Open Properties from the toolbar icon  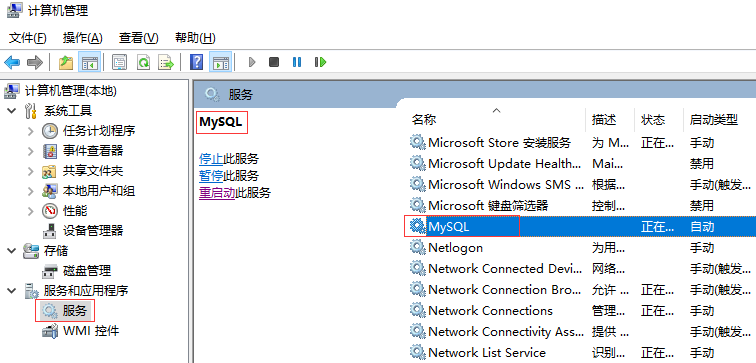(120, 62)
